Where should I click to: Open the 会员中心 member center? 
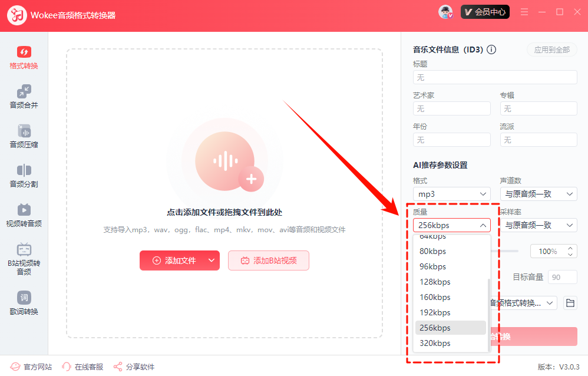tap(485, 12)
